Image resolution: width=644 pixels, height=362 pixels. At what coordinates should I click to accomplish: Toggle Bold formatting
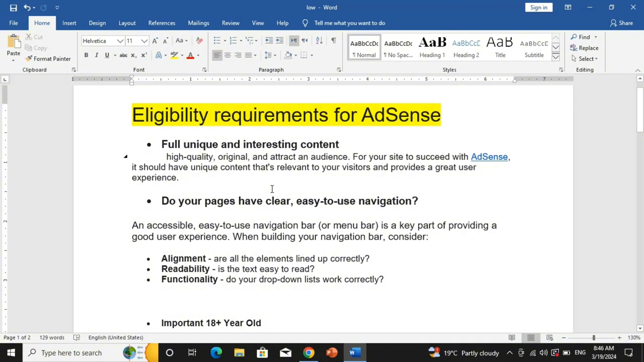pyautogui.click(x=86, y=55)
